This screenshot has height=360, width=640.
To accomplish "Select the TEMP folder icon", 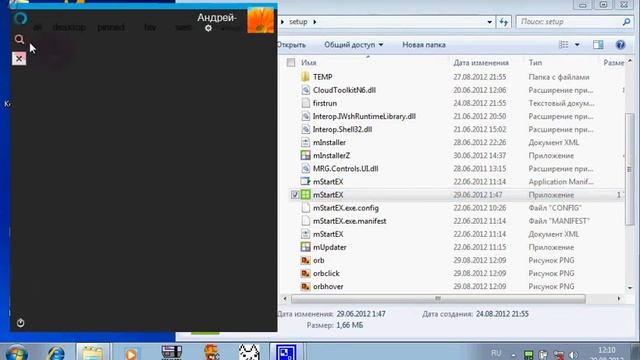I will point(305,77).
